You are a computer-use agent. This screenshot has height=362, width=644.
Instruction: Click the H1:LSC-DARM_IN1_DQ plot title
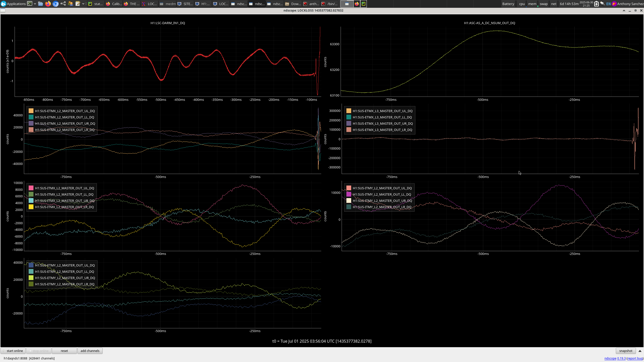(x=168, y=23)
